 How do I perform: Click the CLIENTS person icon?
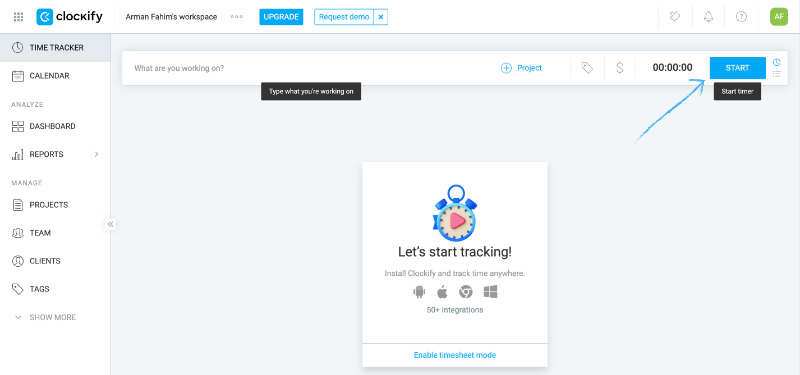point(18,261)
